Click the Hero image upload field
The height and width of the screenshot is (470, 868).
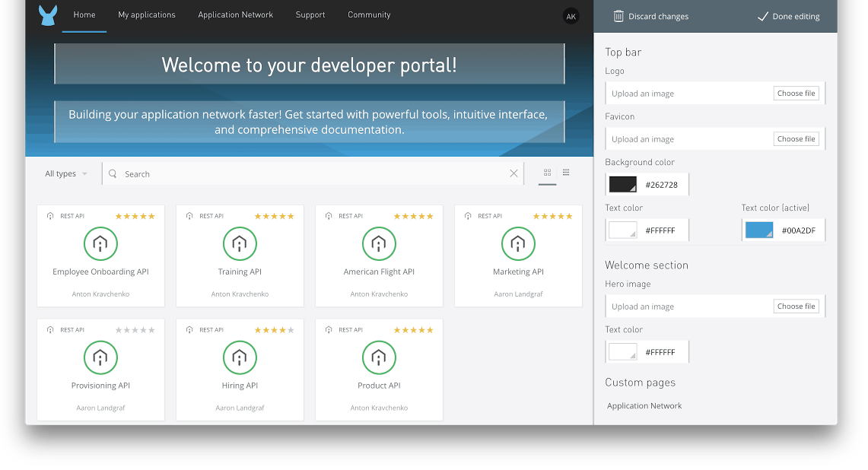pyautogui.click(x=715, y=306)
